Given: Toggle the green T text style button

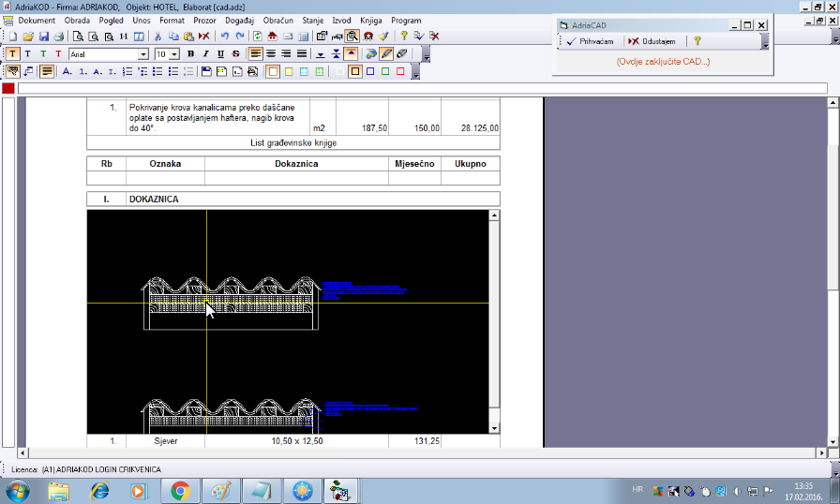Looking at the screenshot, I should [43, 54].
